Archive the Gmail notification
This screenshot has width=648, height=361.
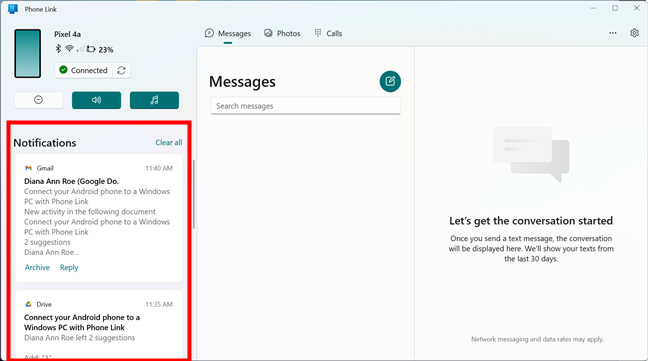click(37, 267)
